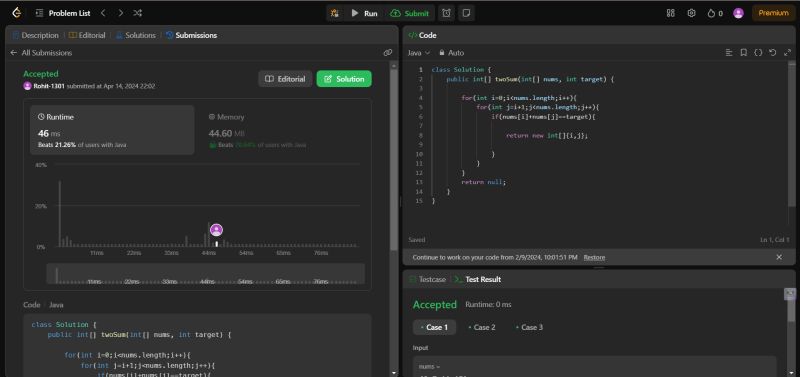800x377 pixels.
Task: Open the layout manager grid icon
Action: point(671,13)
